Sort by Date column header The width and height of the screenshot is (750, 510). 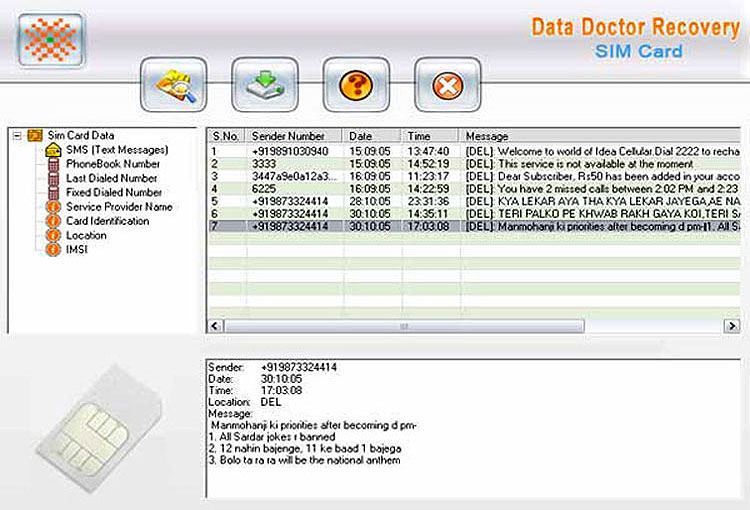click(x=372, y=136)
